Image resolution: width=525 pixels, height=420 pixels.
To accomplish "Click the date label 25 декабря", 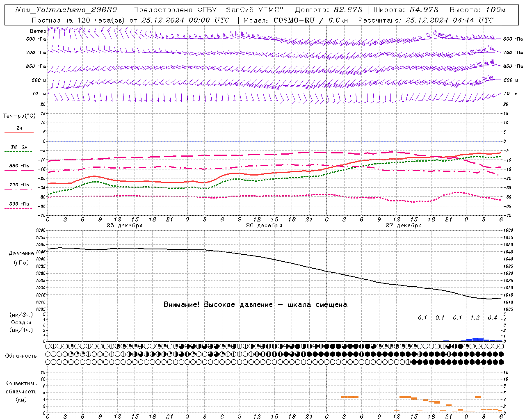I will (125, 226).
